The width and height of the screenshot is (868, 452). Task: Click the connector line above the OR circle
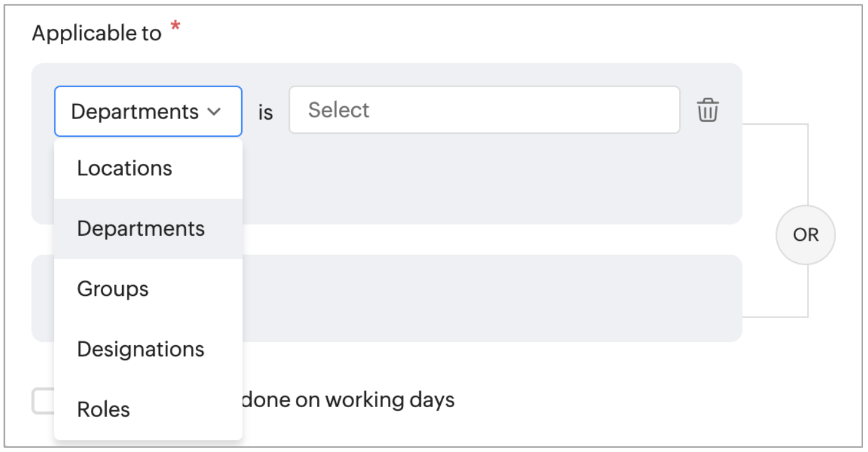[x=807, y=165]
